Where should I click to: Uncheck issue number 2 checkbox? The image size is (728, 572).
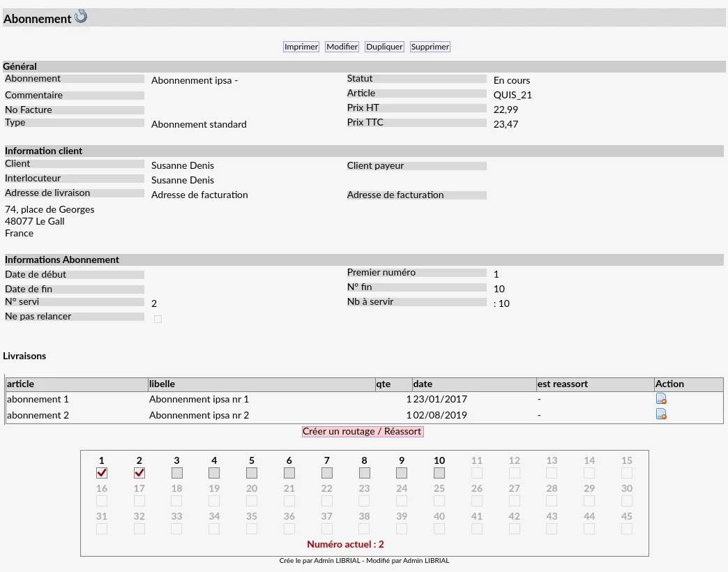(139, 473)
